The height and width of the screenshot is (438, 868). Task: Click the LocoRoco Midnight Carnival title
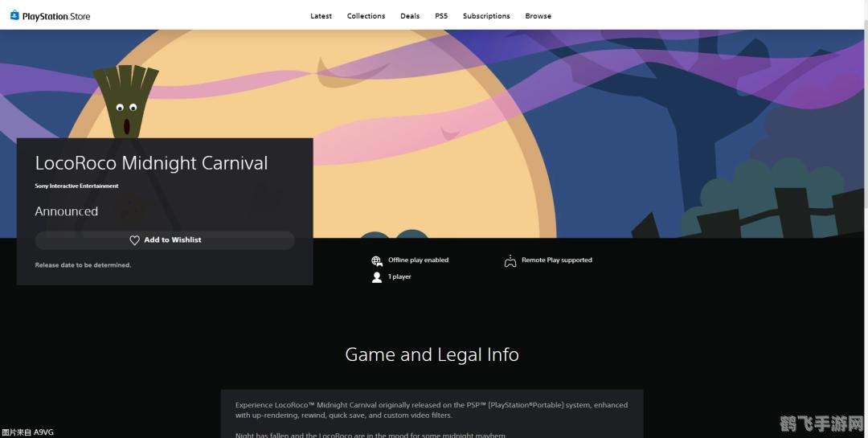click(151, 163)
